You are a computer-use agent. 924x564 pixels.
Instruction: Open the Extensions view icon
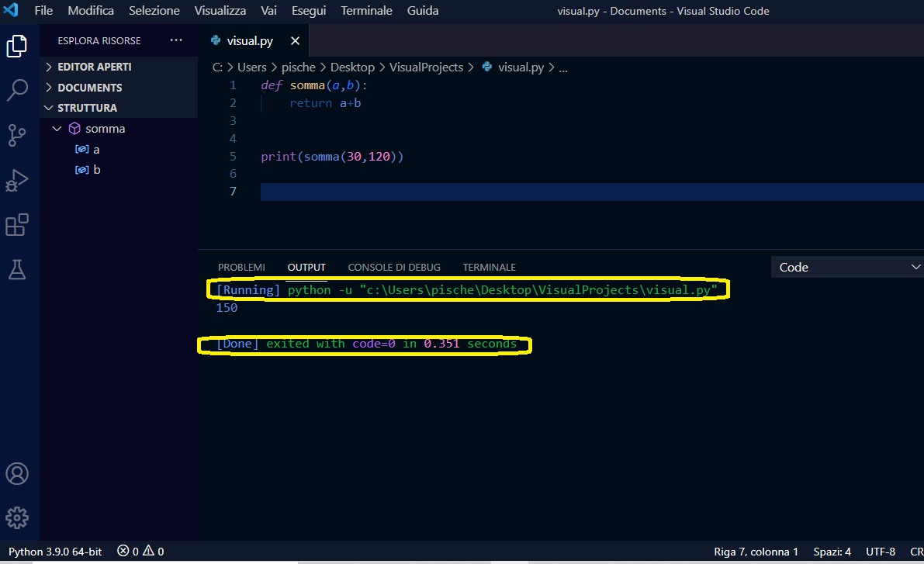(x=17, y=225)
